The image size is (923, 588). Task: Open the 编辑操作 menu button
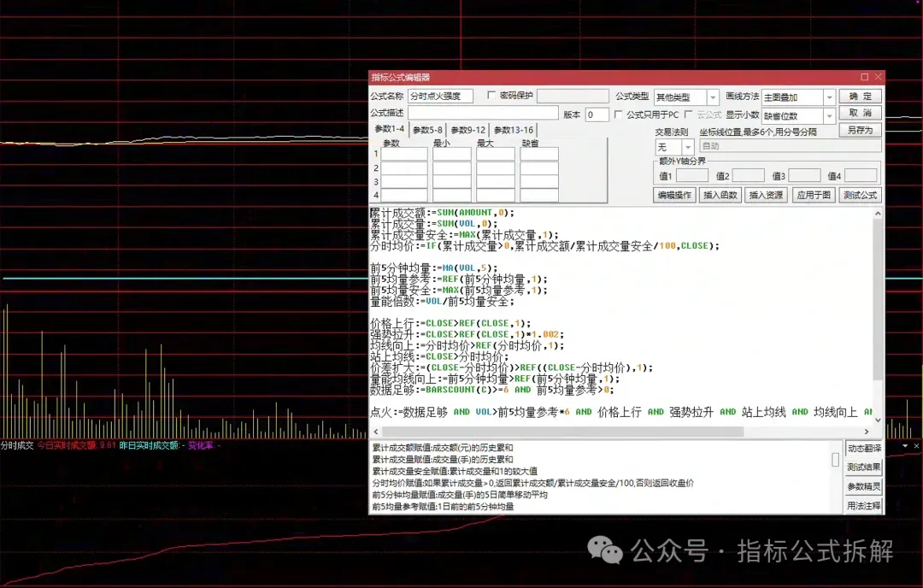tap(674, 195)
